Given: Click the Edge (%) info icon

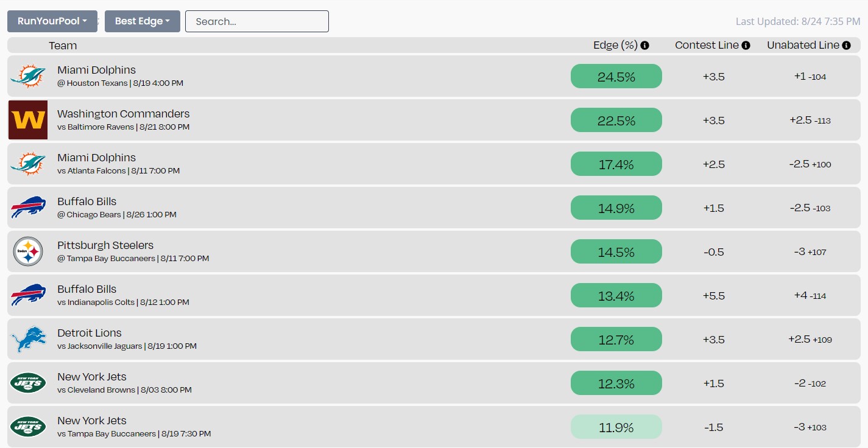Looking at the screenshot, I should [x=645, y=45].
